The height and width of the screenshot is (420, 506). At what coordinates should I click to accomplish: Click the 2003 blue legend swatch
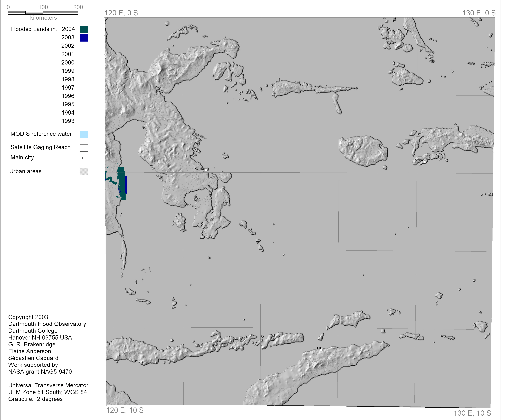click(x=84, y=38)
